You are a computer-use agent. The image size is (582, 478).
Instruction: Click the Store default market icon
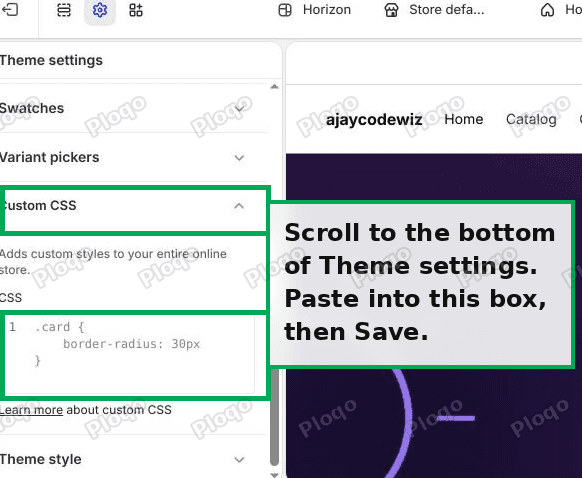(x=391, y=10)
